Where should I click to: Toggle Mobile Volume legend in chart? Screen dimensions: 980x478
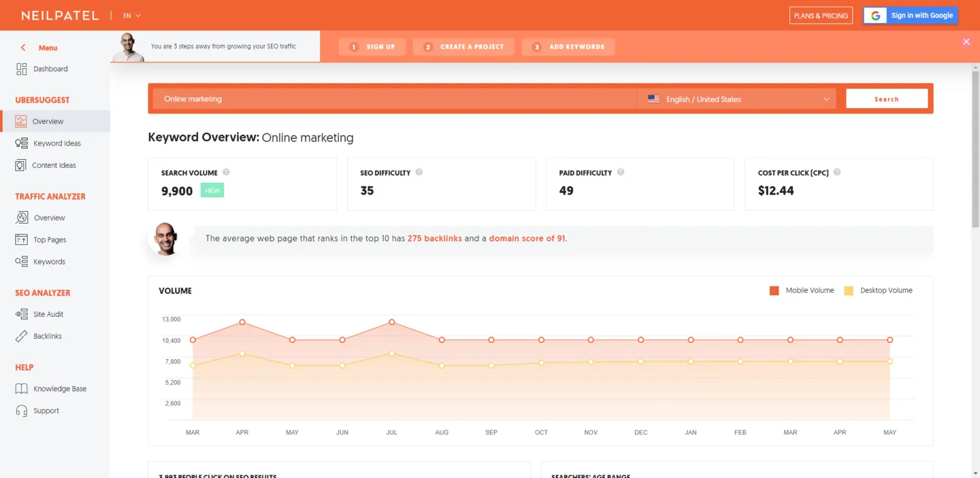[x=802, y=290]
